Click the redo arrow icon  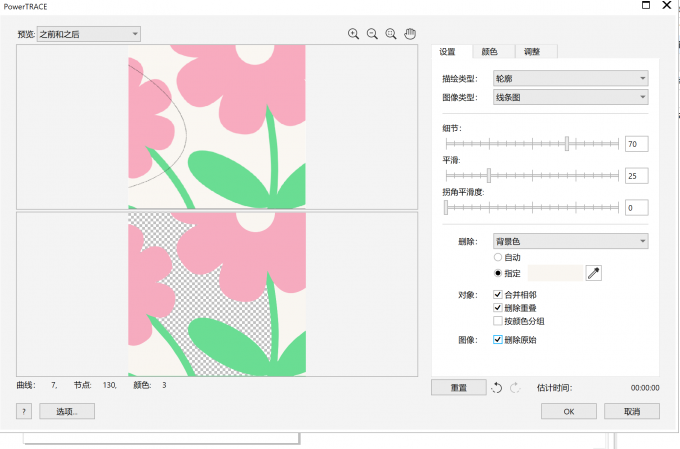[515, 388]
